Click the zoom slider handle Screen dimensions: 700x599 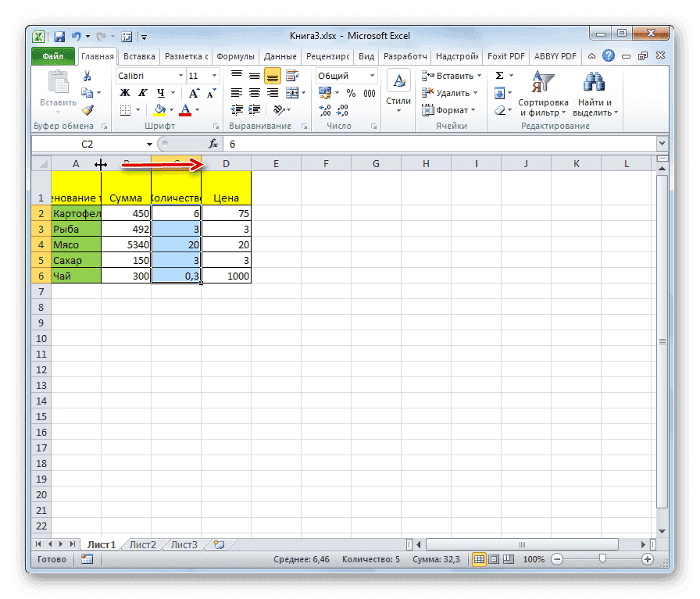pos(602,559)
